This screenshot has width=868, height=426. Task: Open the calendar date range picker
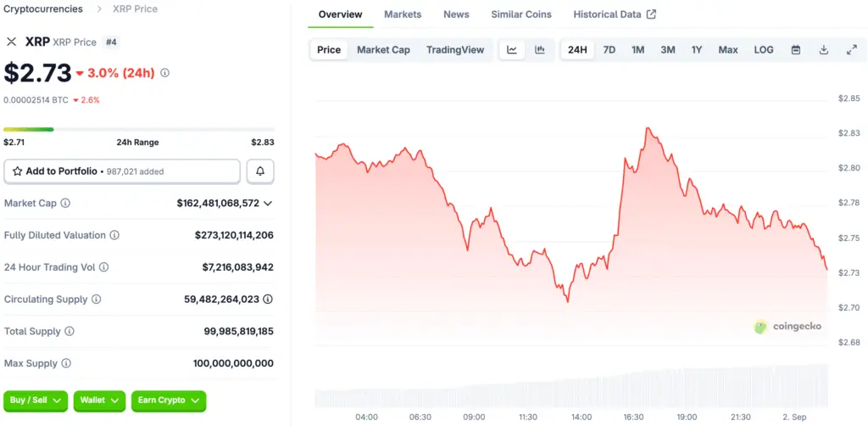point(796,50)
